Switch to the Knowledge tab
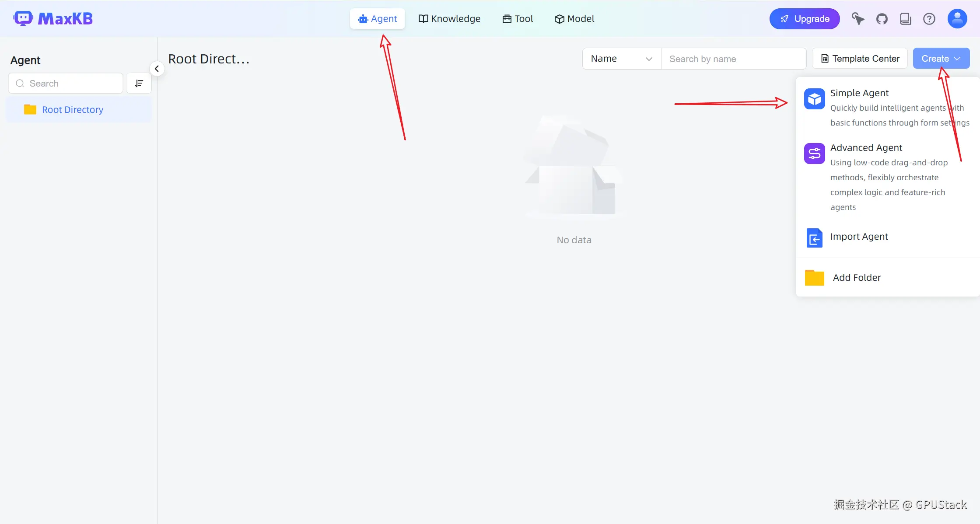 (x=449, y=19)
